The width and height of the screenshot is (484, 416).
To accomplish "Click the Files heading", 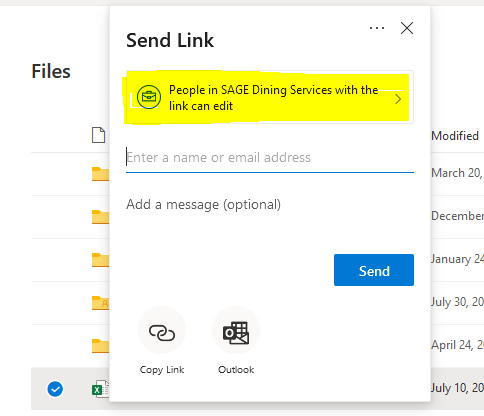I will [x=51, y=71].
